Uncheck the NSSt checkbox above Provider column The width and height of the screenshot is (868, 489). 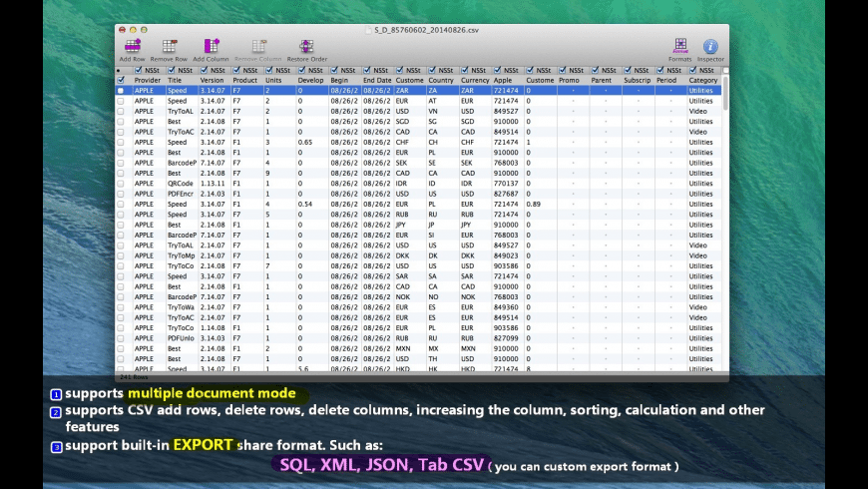[139, 70]
